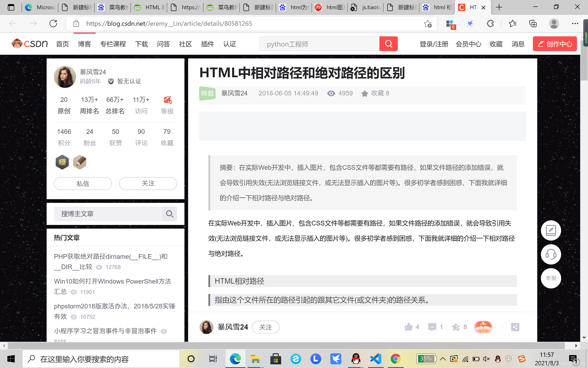Add page to favorites star icon
Image resolution: width=588 pixels, height=368 pixels.
point(428,24)
